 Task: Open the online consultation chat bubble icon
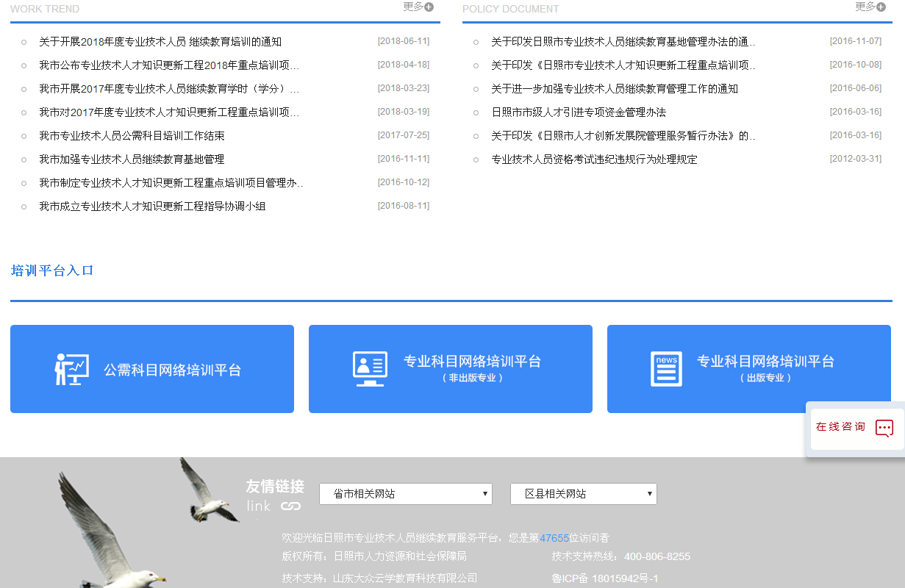click(x=884, y=429)
